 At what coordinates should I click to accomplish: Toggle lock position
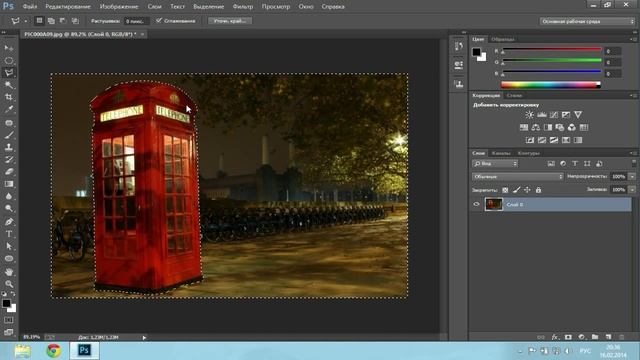527,190
